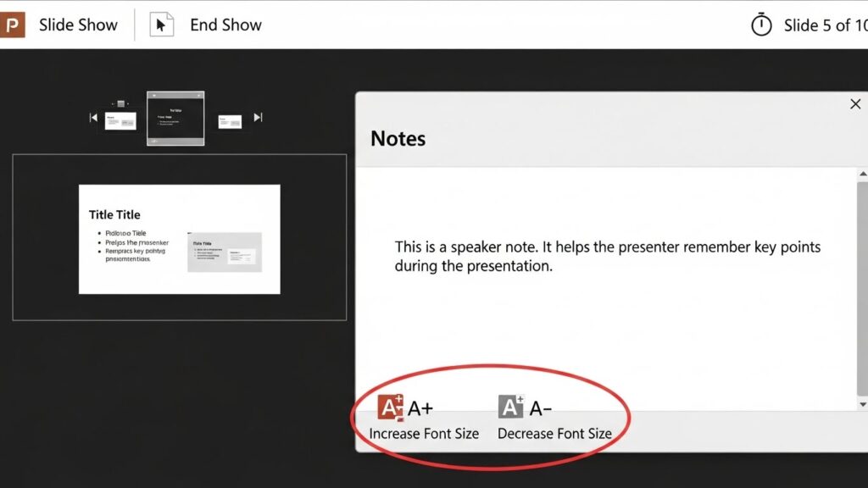
Task: Click the gray Decrease Font Size icon
Action: click(x=511, y=408)
